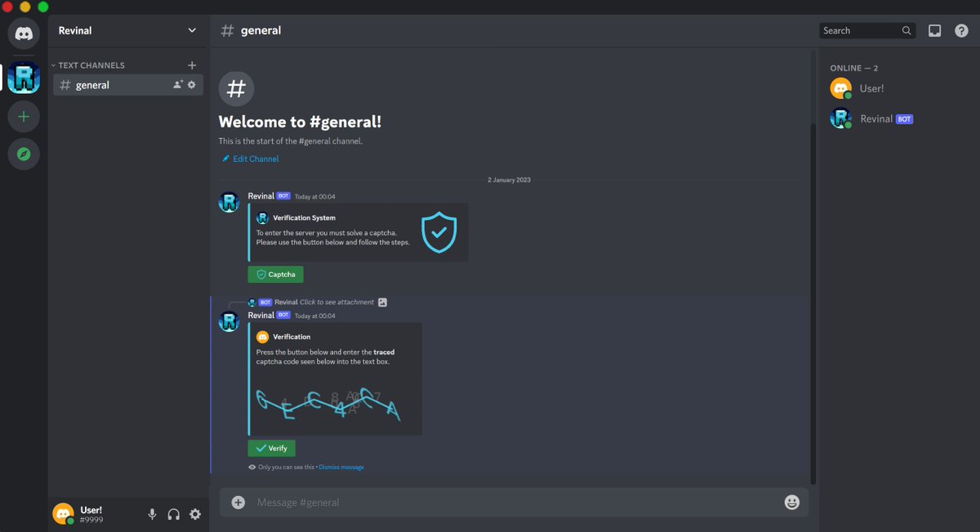Open user settings gear icon
Viewport: 980px width, 532px height.
point(195,514)
